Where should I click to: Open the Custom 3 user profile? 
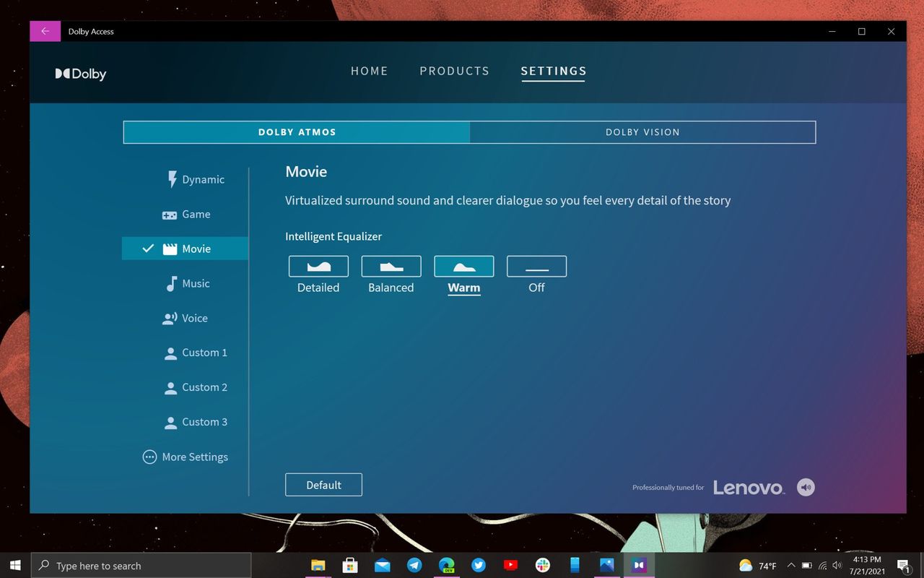click(x=195, y=422)
